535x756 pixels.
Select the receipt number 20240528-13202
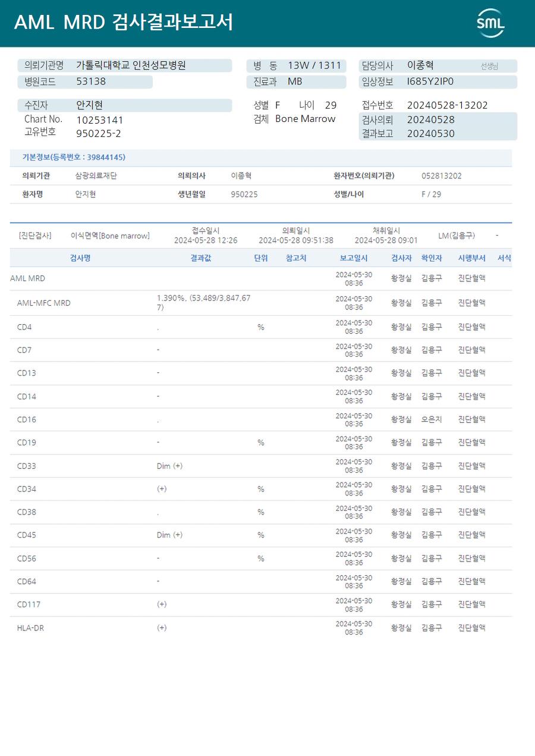pos(447,105)
